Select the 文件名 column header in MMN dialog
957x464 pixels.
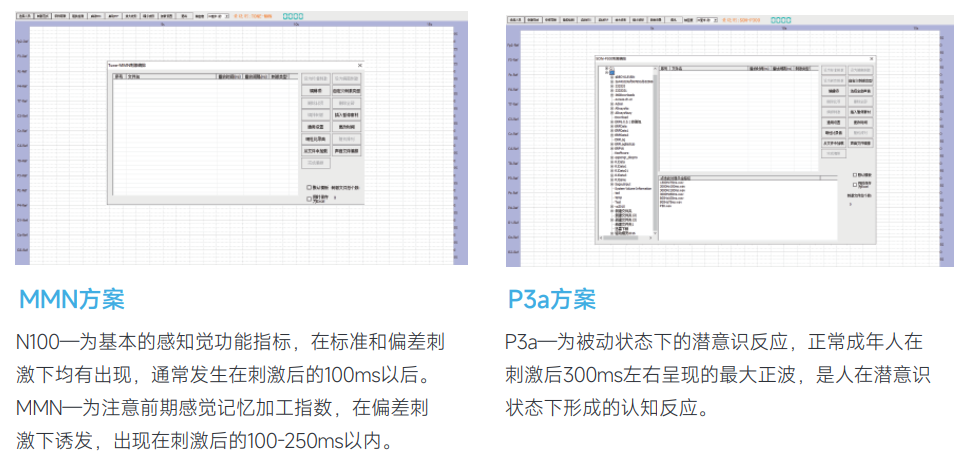point(172,77)
